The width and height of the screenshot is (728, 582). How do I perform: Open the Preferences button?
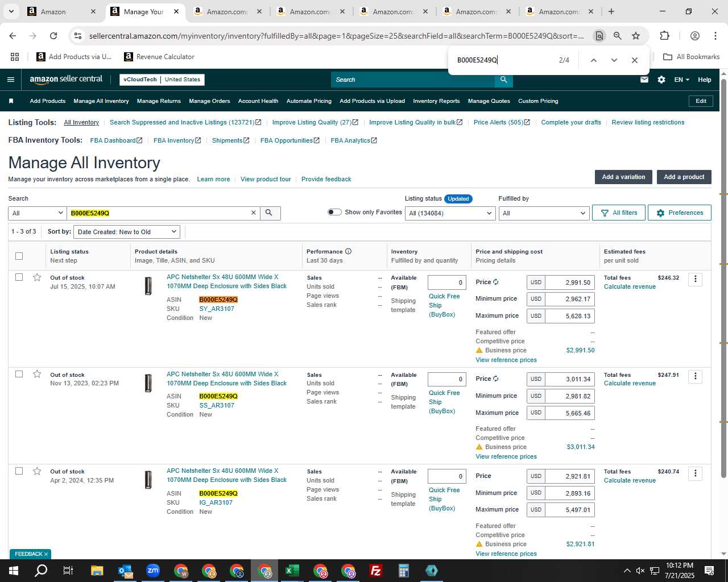pos(680,213)
